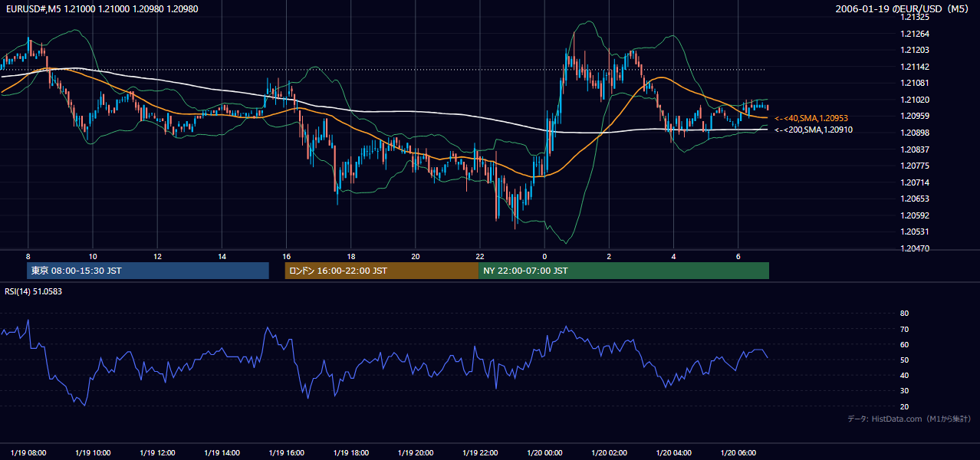Image resolution: width=980 pixels, height=460 pixels.
Task: Select the ロンドン 16:00-22:00 JST session bar
Action: (382, 271)
